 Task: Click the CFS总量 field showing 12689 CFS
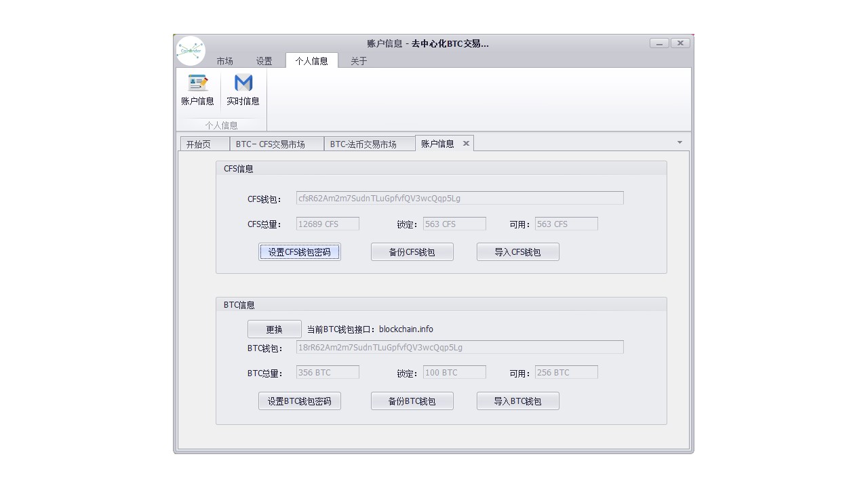point(328,224)
